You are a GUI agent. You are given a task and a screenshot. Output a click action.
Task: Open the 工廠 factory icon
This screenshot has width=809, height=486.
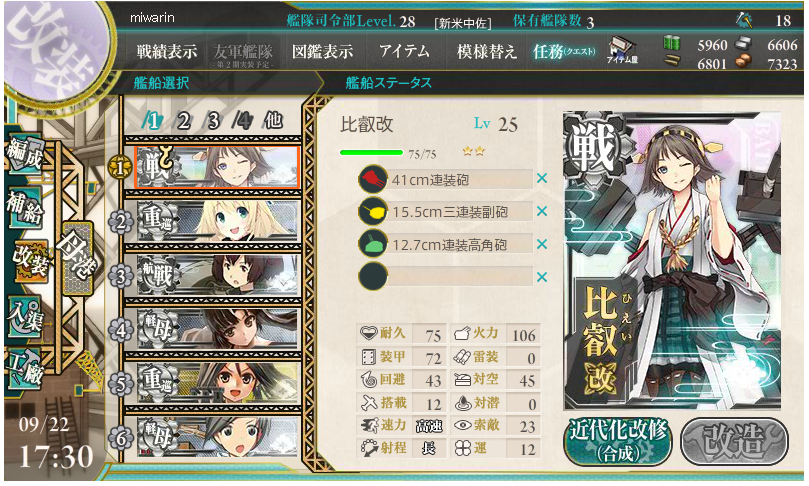point(24,369)
